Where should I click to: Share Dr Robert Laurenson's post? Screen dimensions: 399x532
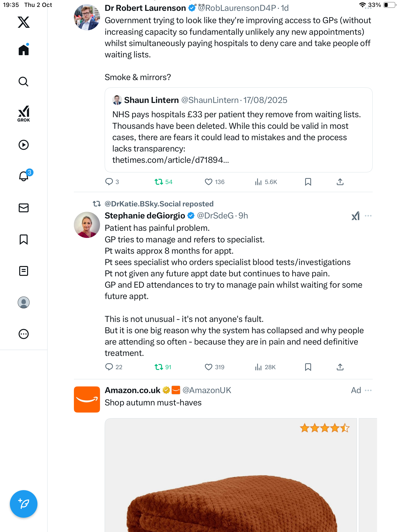[x=340, y=182]
